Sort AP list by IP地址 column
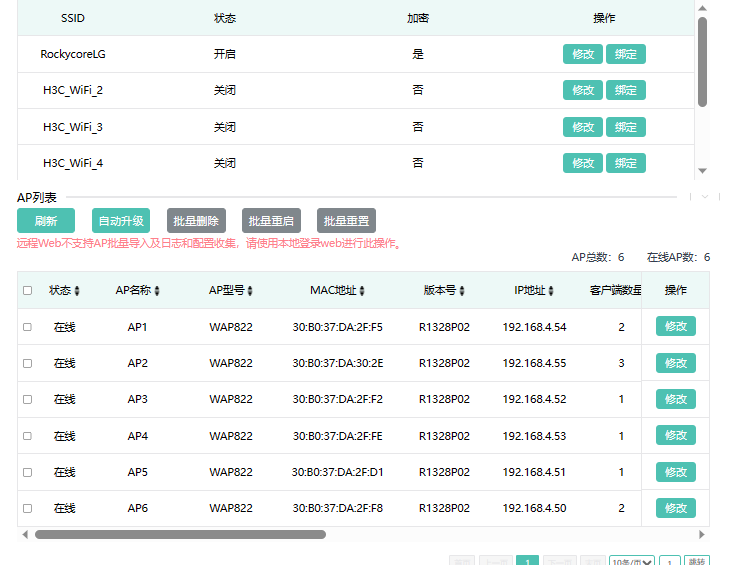The width and height of the screenshot is (737, 565). pyautogui.click(x=551, y=291)
